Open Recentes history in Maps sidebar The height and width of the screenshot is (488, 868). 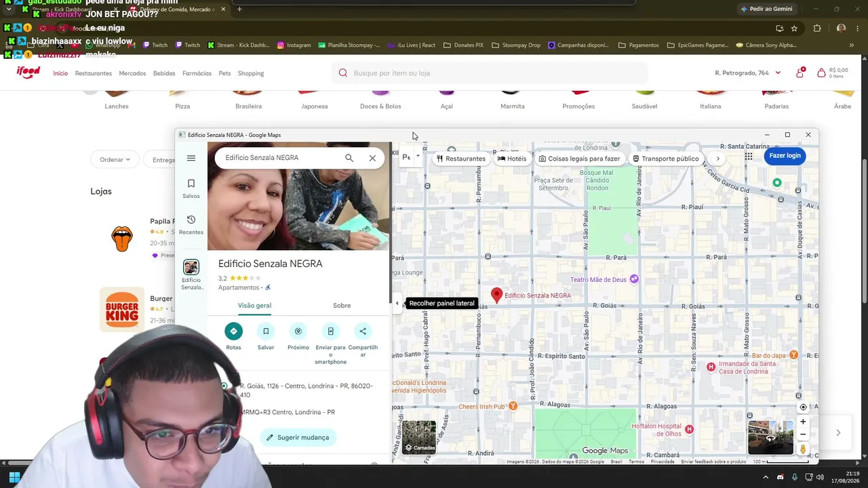(x=191, y=224)
